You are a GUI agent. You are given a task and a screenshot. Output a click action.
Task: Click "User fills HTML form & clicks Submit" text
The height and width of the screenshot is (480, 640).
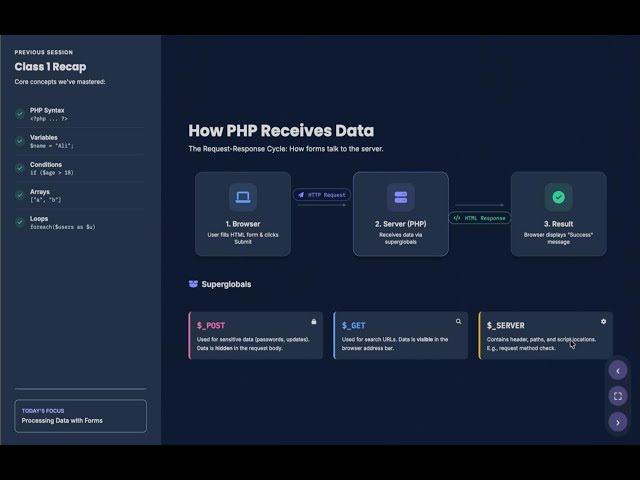pos(243,238)
